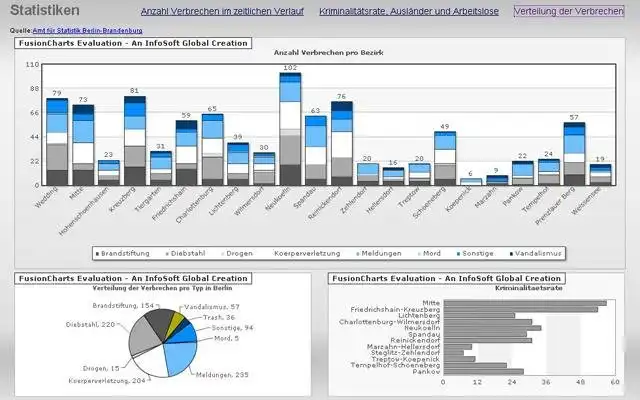
Task: Click the Vandalismus legend entry
Action: (536, 253)
